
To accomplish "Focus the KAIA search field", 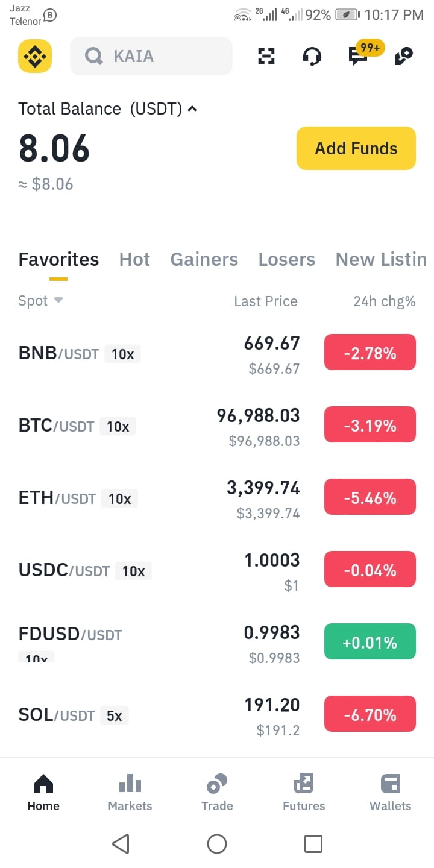I will pyautogui.click(x=151, y=56).
